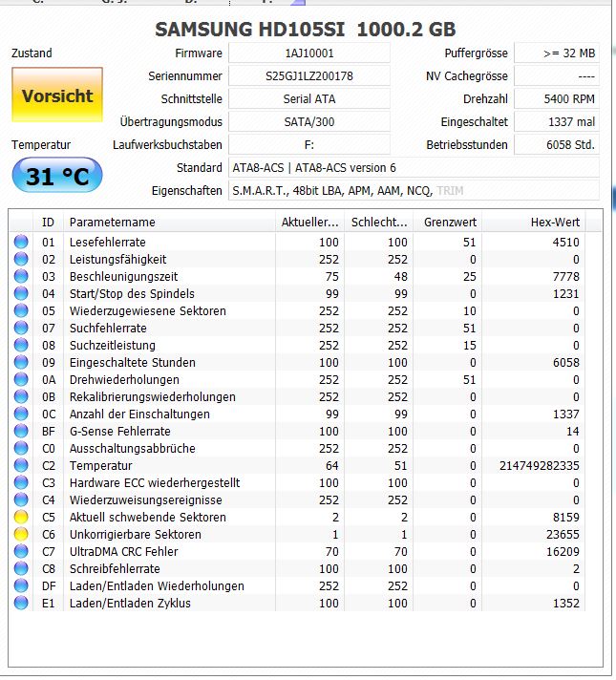This screenshot has width=616, height=680.
Task: Click the blue status icon for Lesefehlerrate
Action: pos(21,242)
